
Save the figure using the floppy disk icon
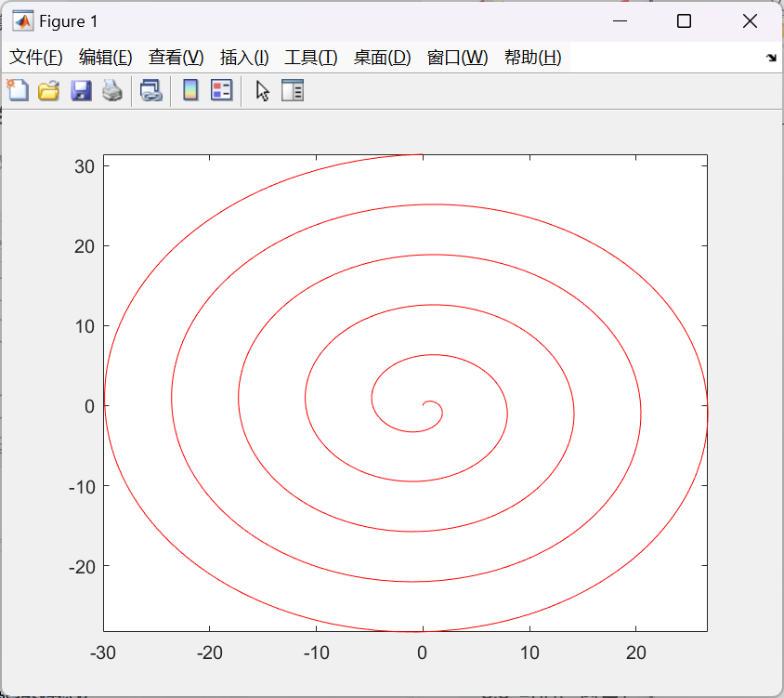[x=81, y=90]
